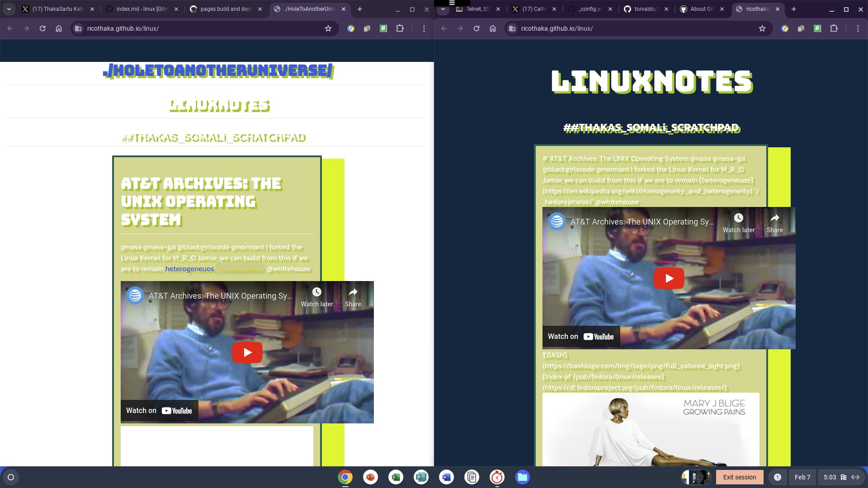Reload the page in the left browser window
Screen dimensions: 868x488
pos(42,28)
